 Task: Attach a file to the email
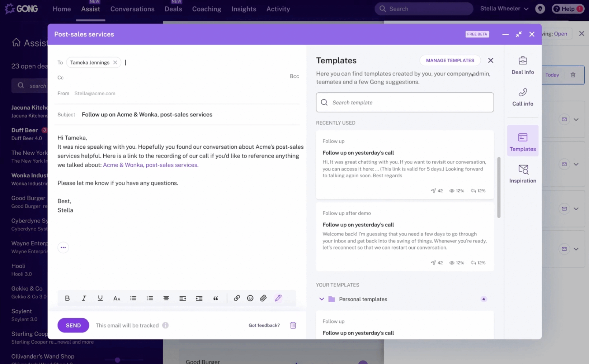263,298
